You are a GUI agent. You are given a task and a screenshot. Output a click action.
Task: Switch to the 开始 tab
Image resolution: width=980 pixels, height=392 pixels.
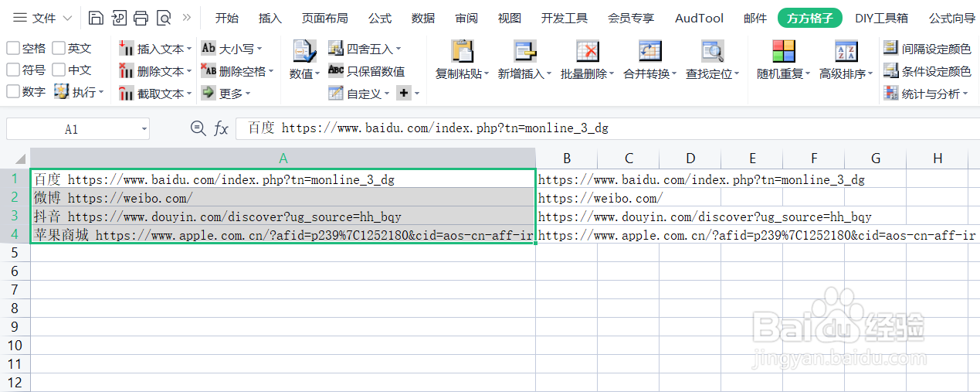click(226, 18)
